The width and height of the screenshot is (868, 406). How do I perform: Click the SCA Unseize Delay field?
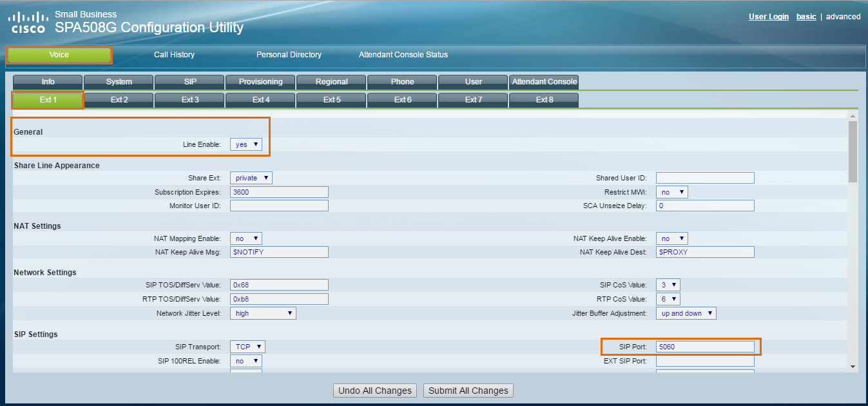click(705, 206)
